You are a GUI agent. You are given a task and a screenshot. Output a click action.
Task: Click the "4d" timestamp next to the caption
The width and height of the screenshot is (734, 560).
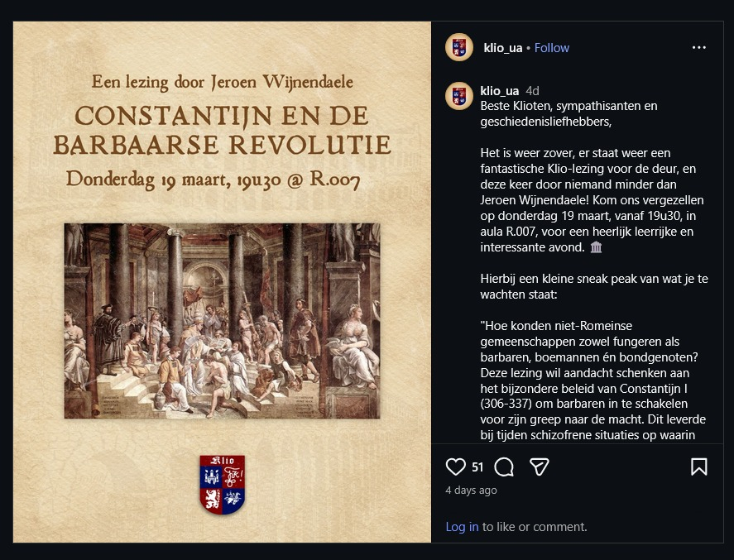click(532, 91)
